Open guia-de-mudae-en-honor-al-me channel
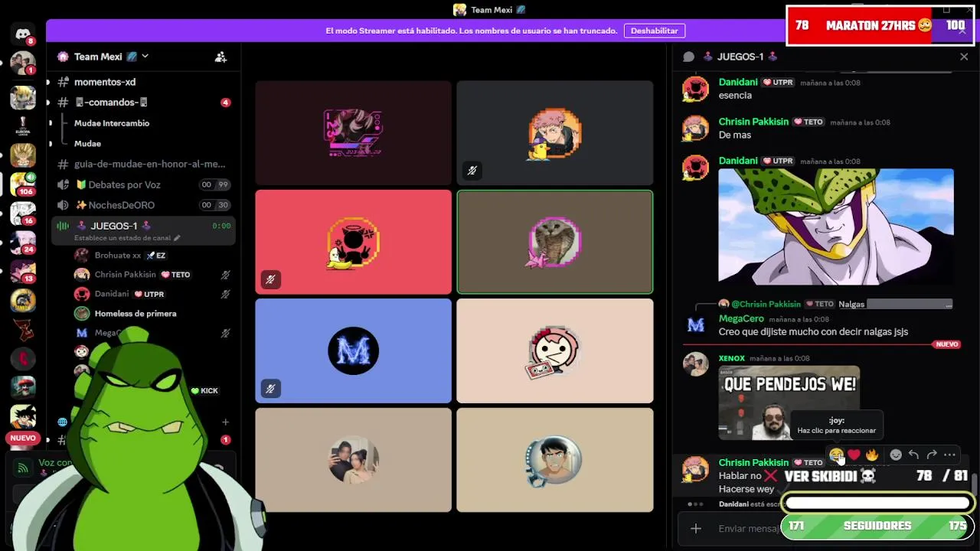The image size is (980, 551). pos(142,164)
